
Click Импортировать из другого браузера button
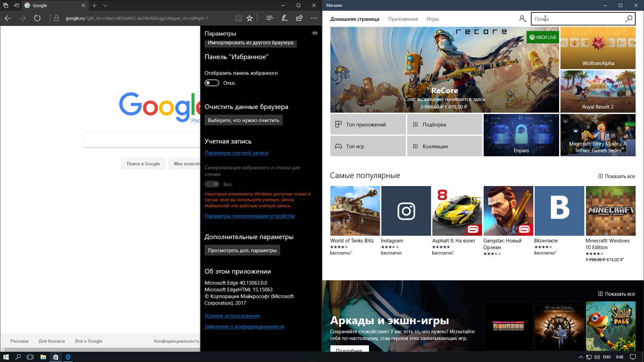tap(250, 43)
